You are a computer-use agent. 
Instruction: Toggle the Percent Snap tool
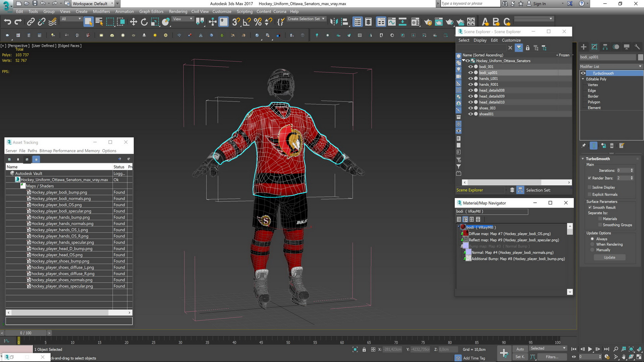[x=258, y=22]
